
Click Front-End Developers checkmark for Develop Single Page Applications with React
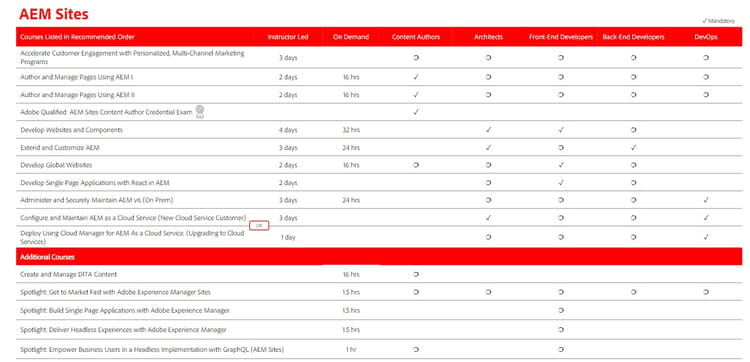561,182
